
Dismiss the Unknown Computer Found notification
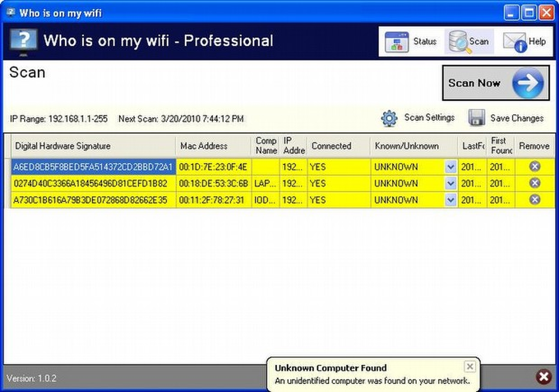[470, 366]
